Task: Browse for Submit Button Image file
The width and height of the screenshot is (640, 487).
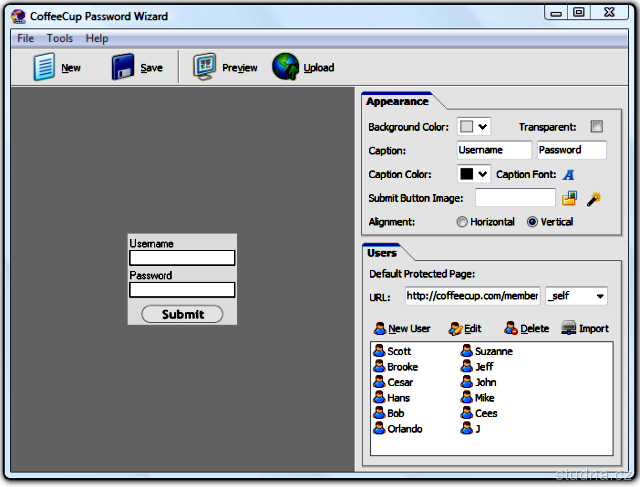Action: [570, 198]
